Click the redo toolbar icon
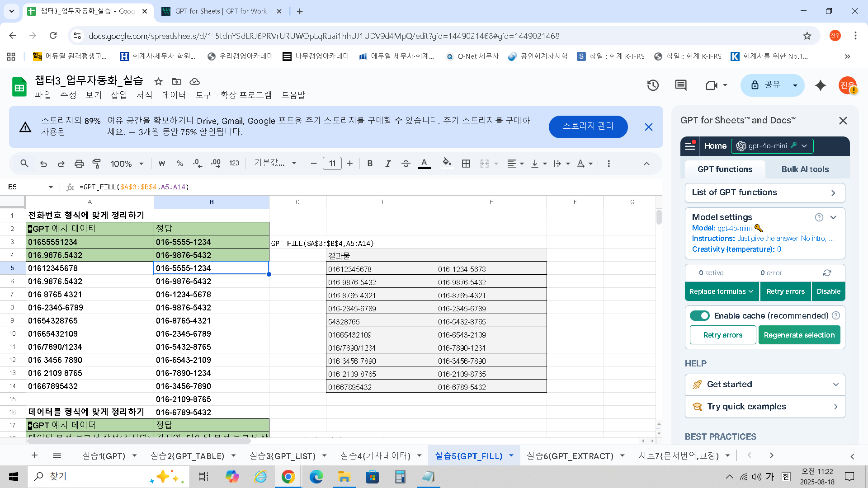This screenshot has width=868, height=488. coord(61,164)
